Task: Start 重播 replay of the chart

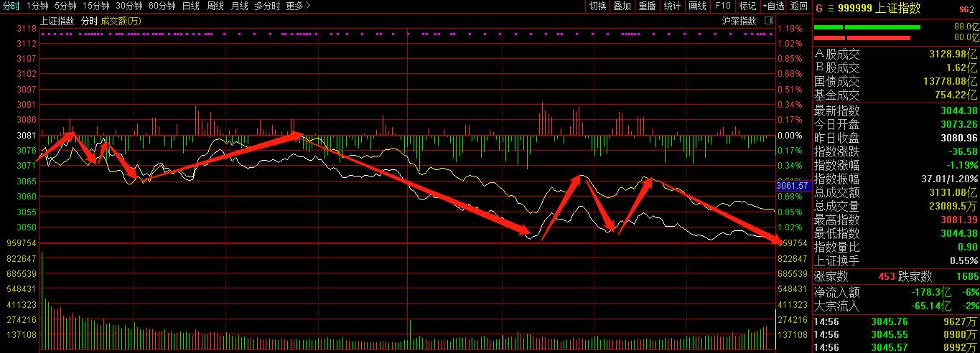Action: (x=647, y=6)
